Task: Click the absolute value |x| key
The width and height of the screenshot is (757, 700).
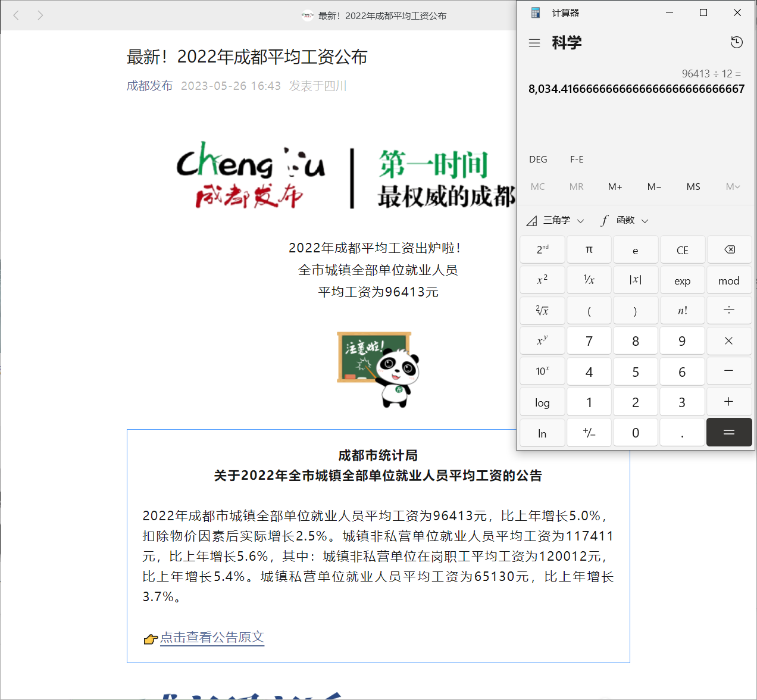Action: point(636,280)
